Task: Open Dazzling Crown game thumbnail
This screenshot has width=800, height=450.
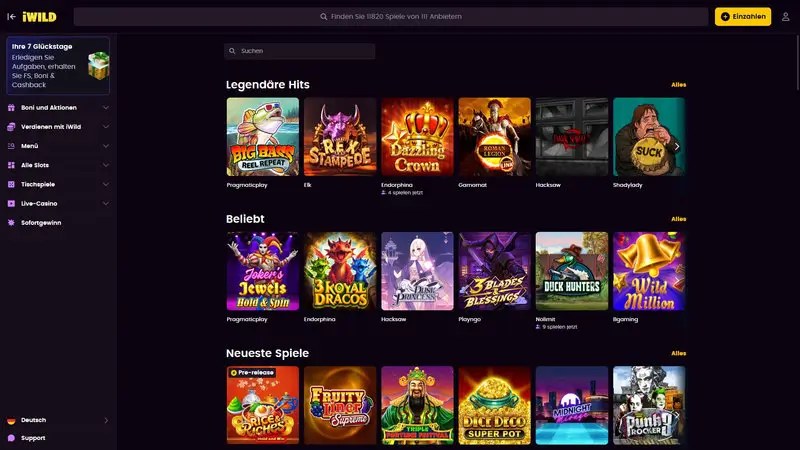Action: (x=417, y=137)
